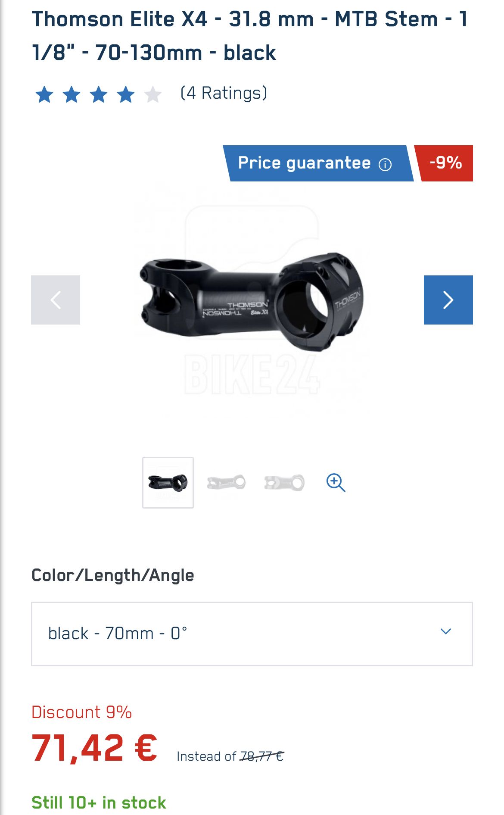Click the first blue rating star

point(44,94)
